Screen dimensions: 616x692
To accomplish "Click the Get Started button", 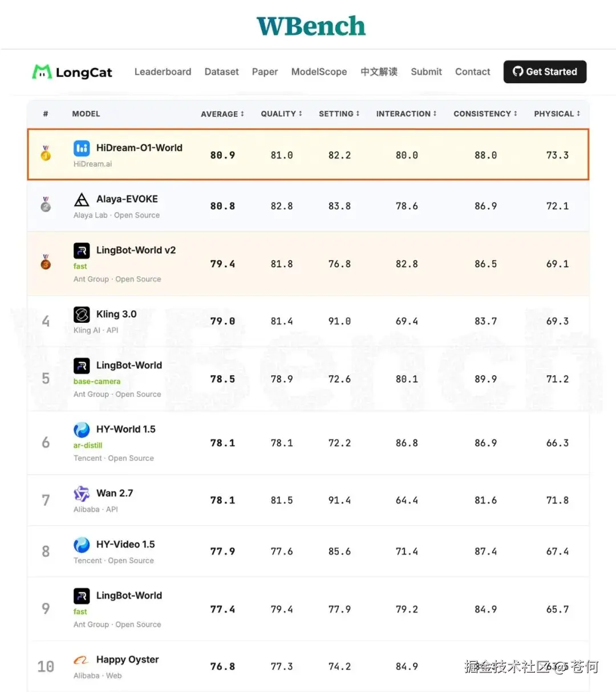I will [x=545, y=72].
